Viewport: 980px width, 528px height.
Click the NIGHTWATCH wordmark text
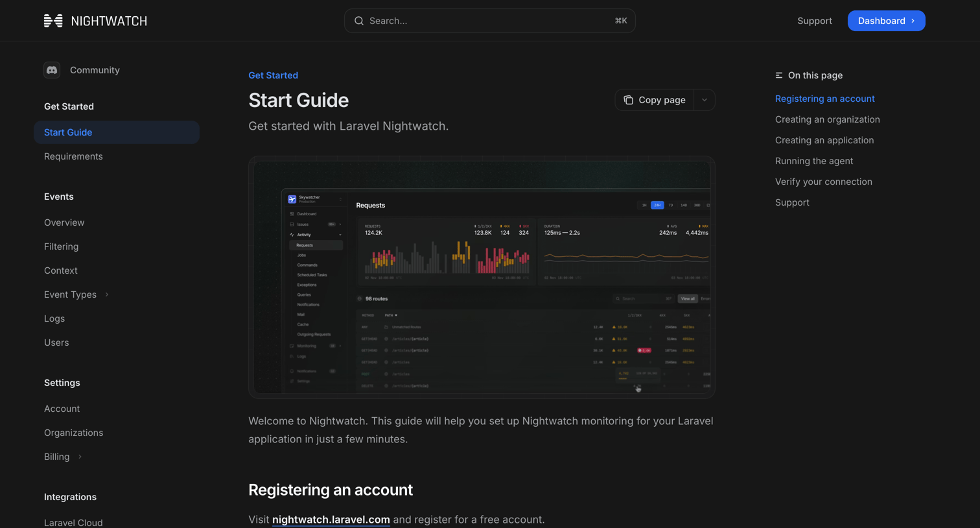coord(109,21)
